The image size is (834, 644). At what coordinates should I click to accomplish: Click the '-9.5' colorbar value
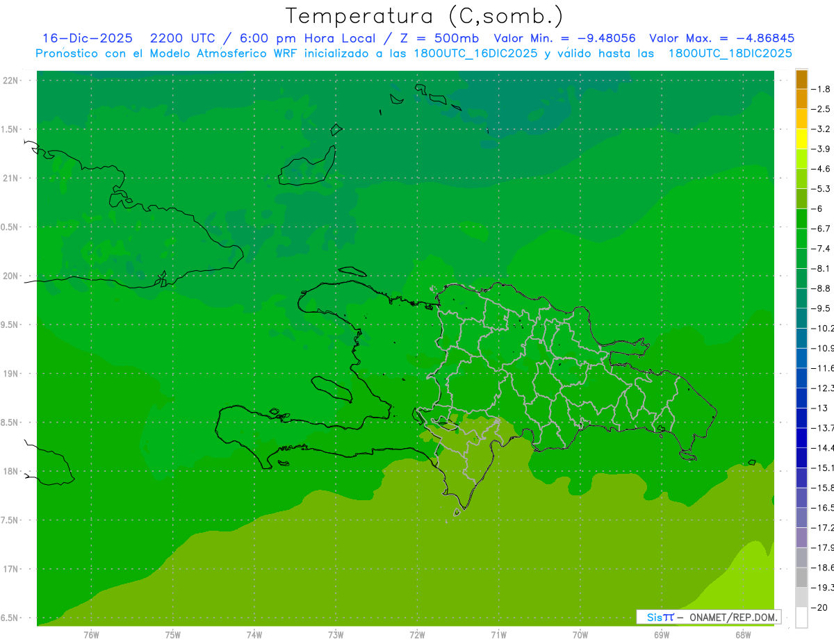821,308
